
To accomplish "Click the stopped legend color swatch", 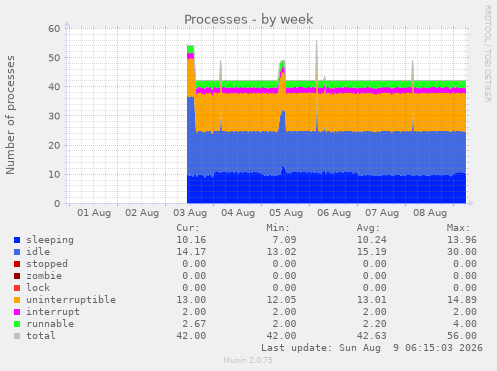I will tap(17, 264).
